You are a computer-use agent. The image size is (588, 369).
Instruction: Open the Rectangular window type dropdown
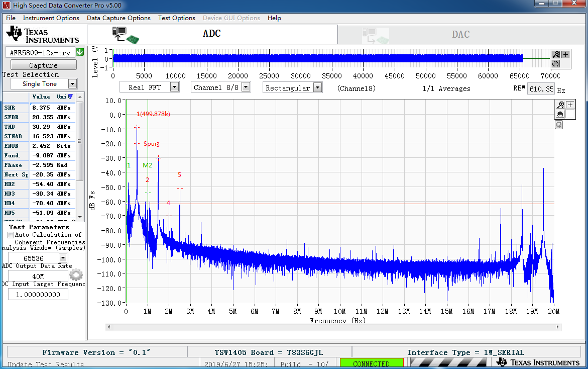[x=318, y=87]
